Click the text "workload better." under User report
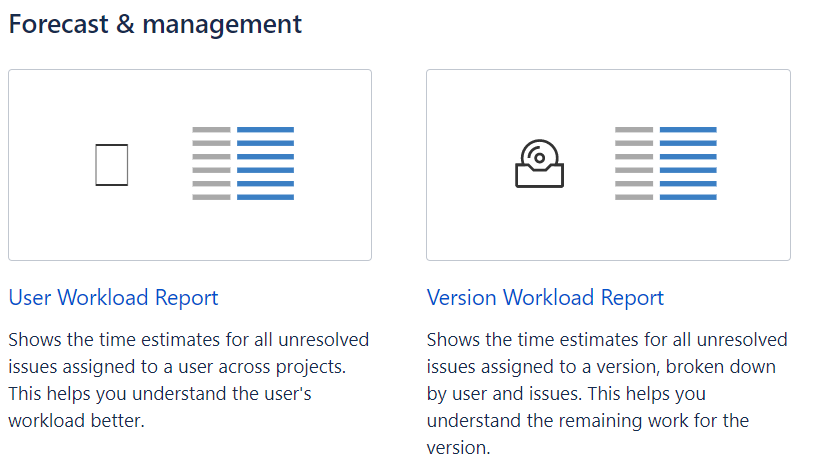 76,420
